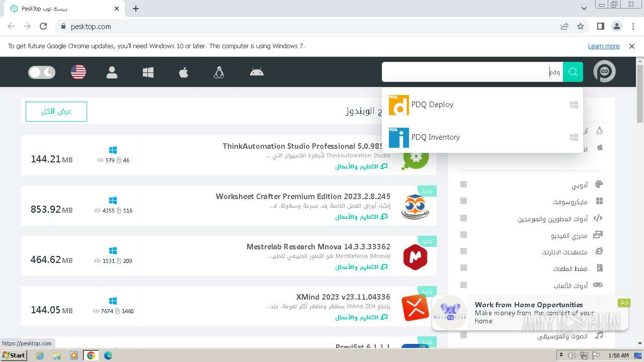
Task: Open Mestrelab Research Mnova 14.3.3.33362 listing
Action: 318,247
